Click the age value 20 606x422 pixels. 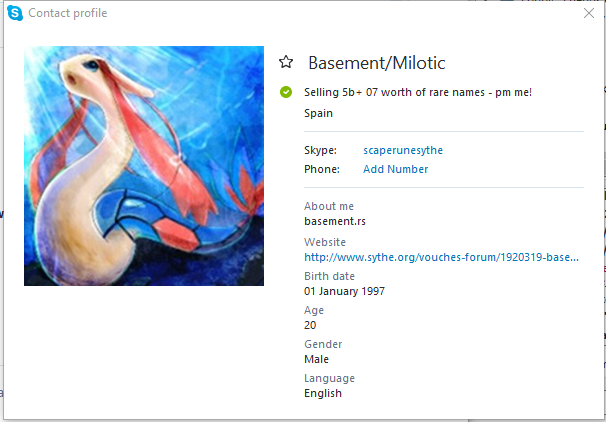(310, 325)
